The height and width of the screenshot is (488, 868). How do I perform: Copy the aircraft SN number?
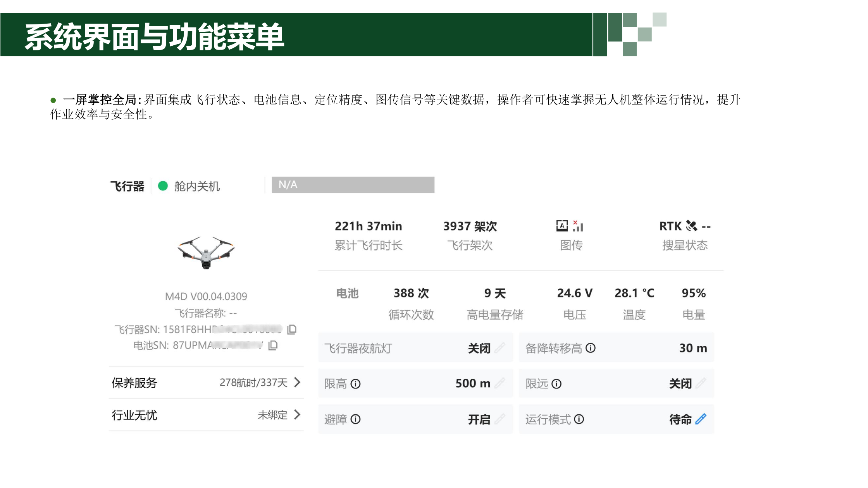tap(292, 330)
